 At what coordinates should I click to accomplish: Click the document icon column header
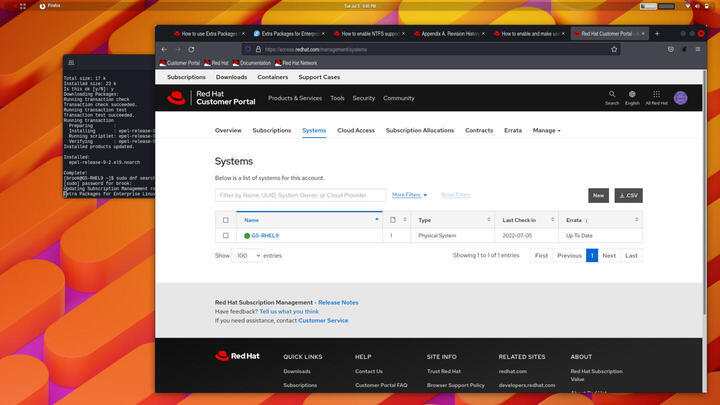(x=393, y=220)
